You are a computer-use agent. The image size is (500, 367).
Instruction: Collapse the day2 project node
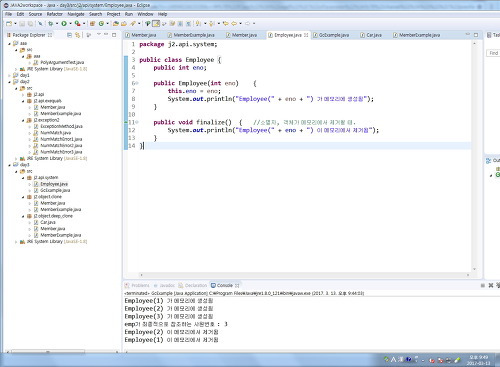point(9,82)
